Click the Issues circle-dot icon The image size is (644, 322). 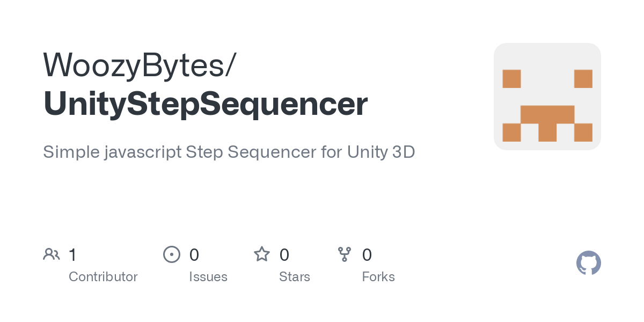171,254
